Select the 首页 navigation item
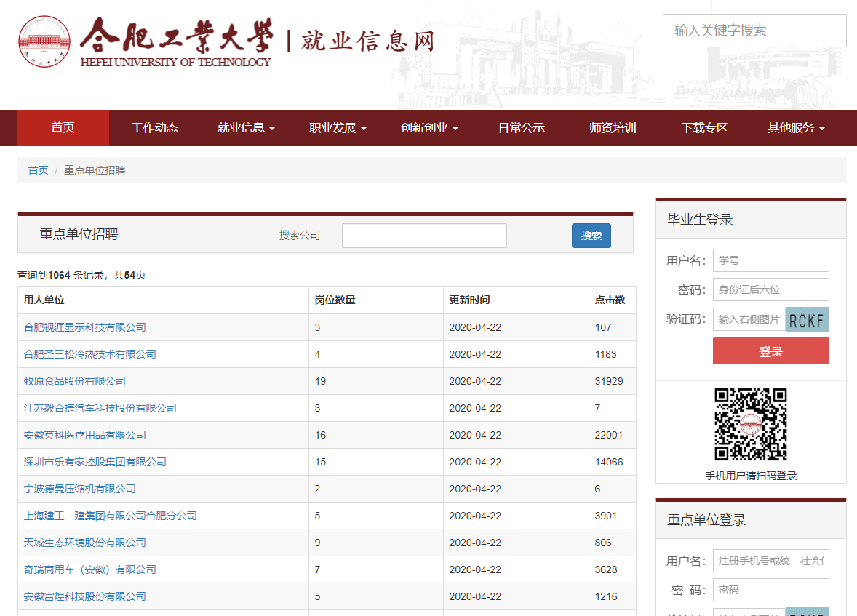This screenshot has height=616, width=857. point(63,127)
